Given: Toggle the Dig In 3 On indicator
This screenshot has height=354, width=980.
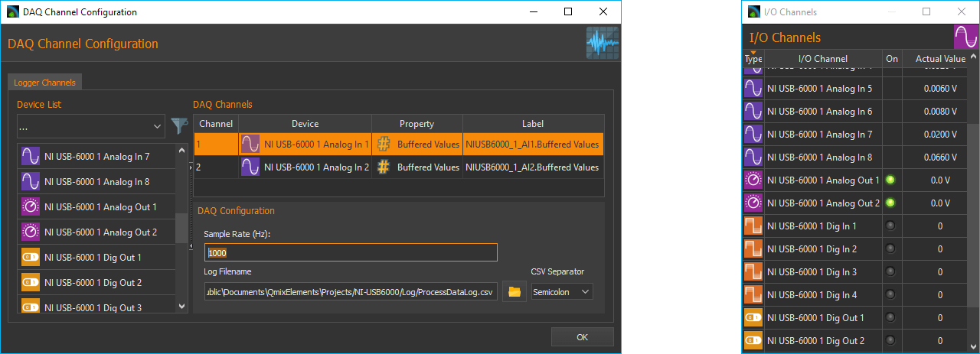Looking at the screenshot, I should click(891, 272).
